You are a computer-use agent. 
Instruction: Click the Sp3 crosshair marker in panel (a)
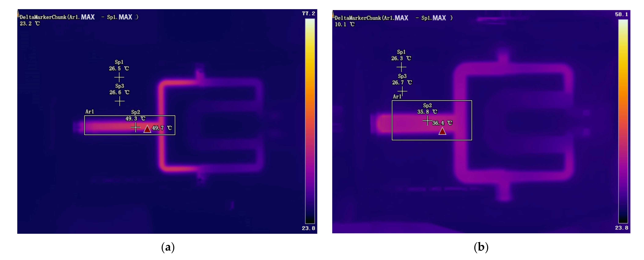tap(120, 101)
